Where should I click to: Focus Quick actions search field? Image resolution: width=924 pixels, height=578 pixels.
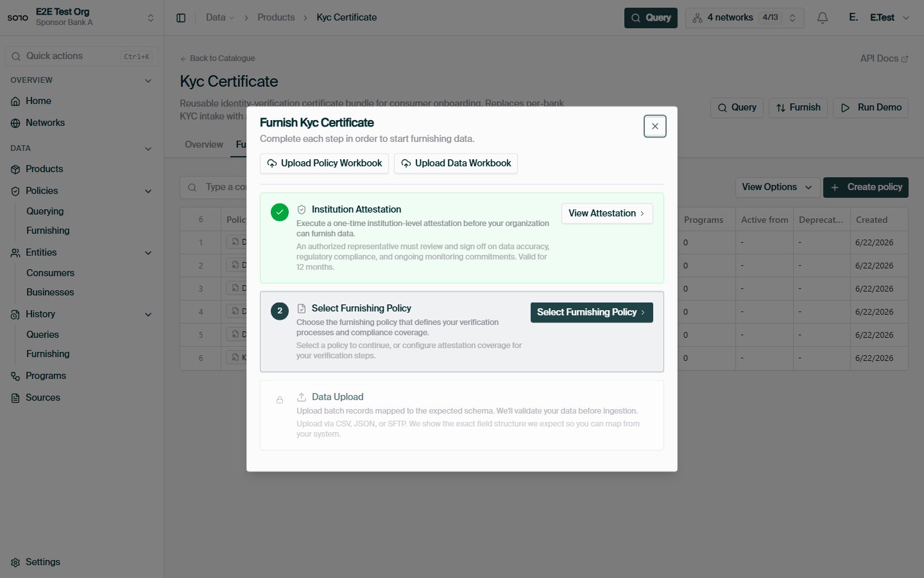coord(81,57)
